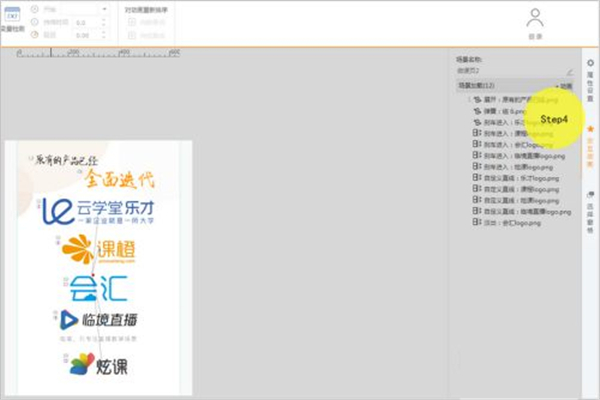Select the 课橙 logo on the canvas
600x400 pixels.
pos(98,250)
